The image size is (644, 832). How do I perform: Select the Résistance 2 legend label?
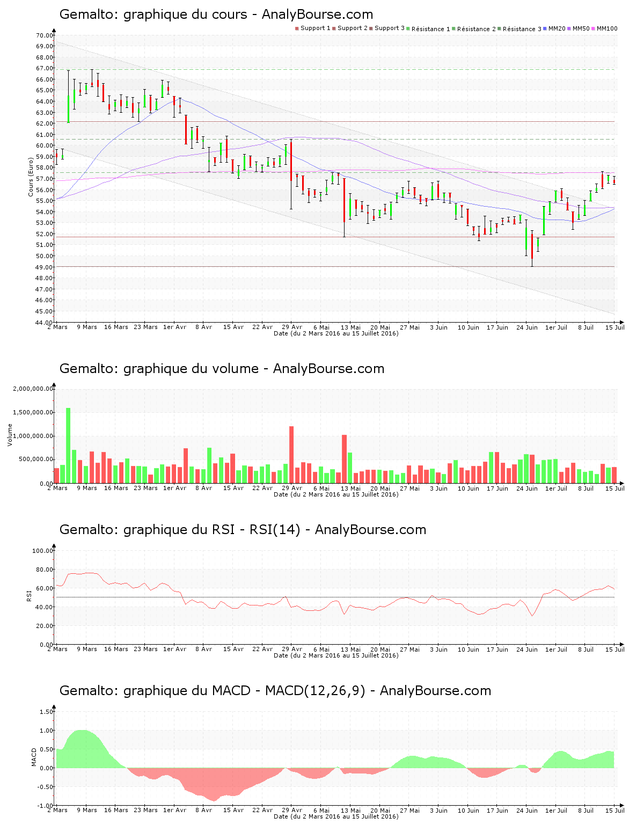pyautogui.click(x=477, y=28)
